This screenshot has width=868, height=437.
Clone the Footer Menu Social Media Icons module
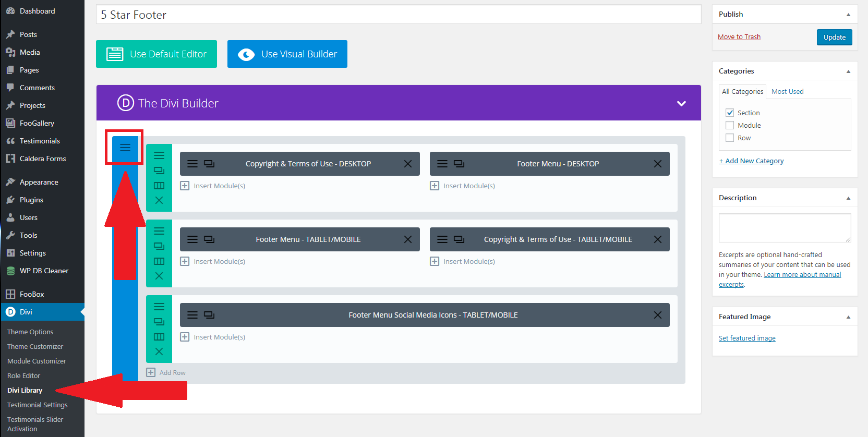209,315
